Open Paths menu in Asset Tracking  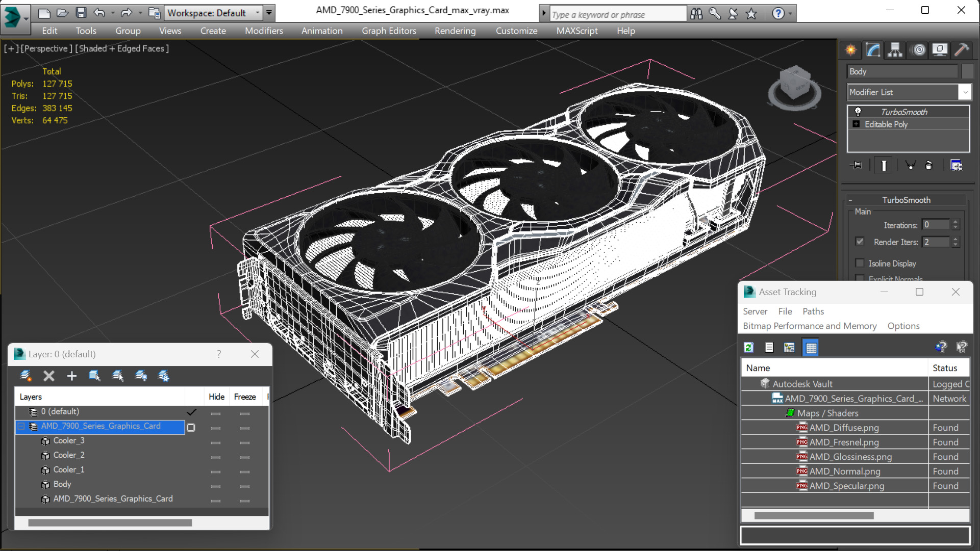813,311
